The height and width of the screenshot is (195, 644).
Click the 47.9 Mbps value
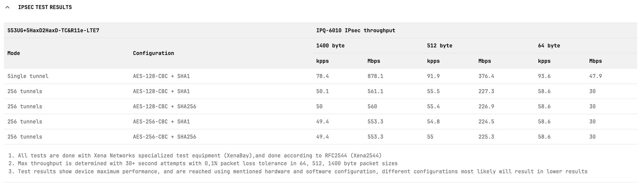pyautogui.click(x=595, y=76)
